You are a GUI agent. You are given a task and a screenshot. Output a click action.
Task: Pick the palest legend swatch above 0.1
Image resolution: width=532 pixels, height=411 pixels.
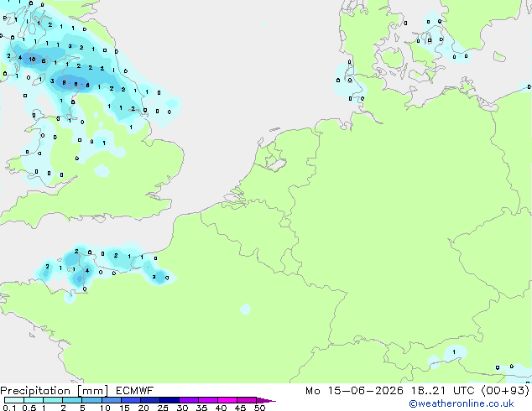click(x=14, y=400)
